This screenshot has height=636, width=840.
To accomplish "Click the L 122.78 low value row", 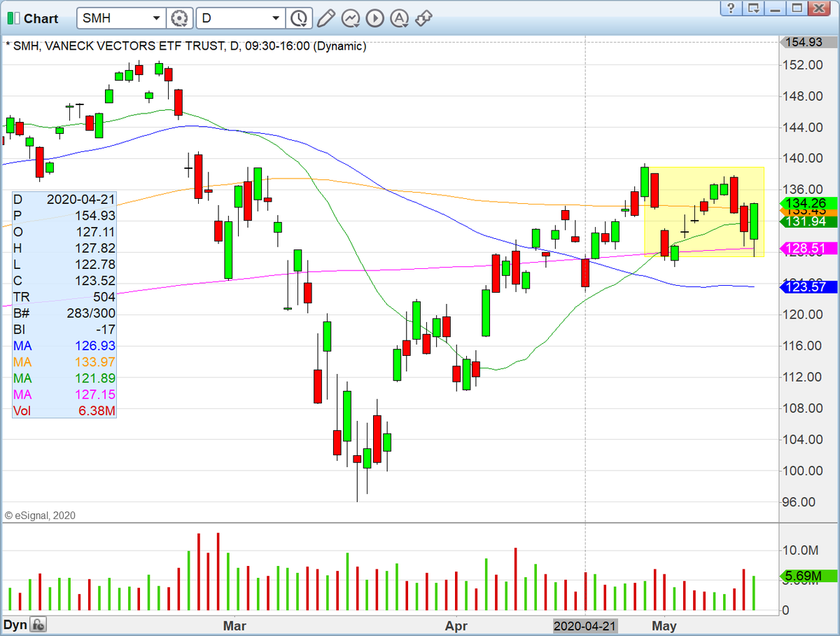I will click(x=64, y=264).
